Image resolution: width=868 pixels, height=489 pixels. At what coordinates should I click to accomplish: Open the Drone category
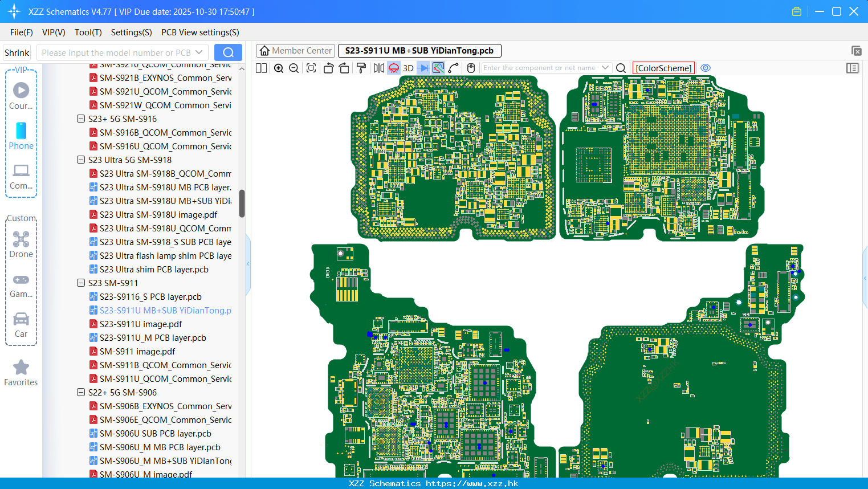pyautogui.click(x=21, y=244)
